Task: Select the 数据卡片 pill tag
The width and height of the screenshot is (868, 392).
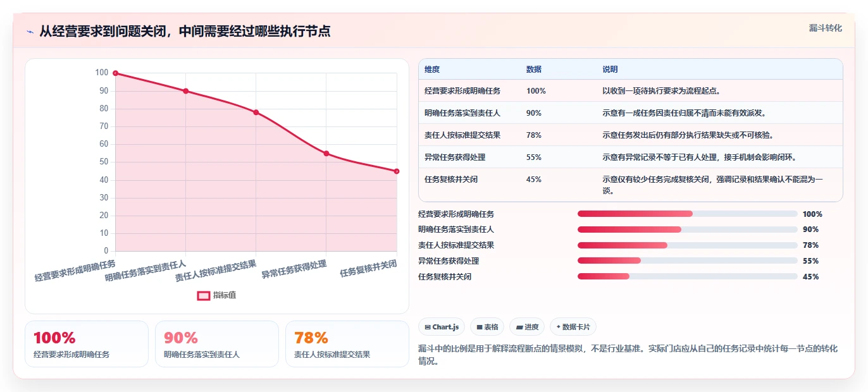Action: (x=573, y=327)
